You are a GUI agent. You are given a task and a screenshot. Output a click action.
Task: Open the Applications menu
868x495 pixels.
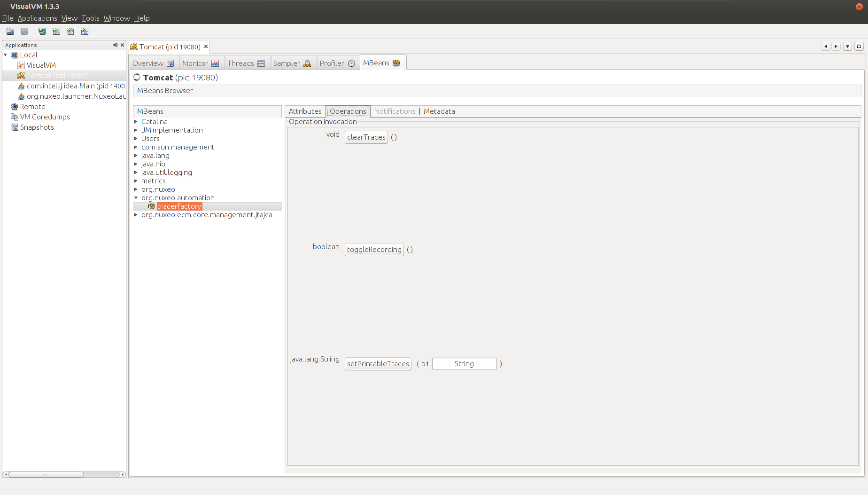pos(37,18)
